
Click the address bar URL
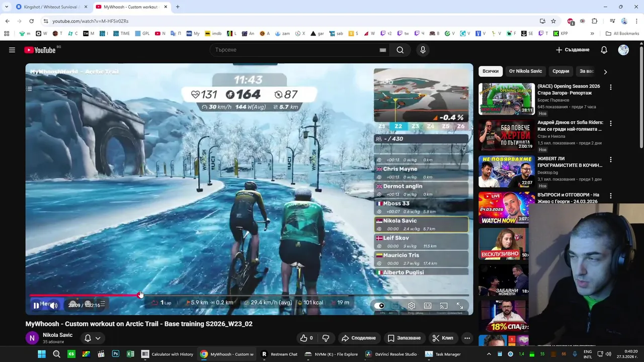click(91, 21)
